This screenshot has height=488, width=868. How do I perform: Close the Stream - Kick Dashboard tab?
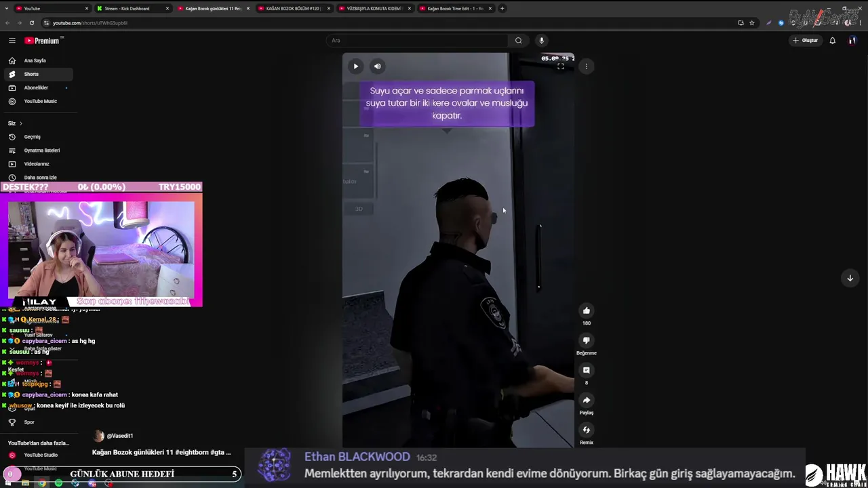(167, 9)
